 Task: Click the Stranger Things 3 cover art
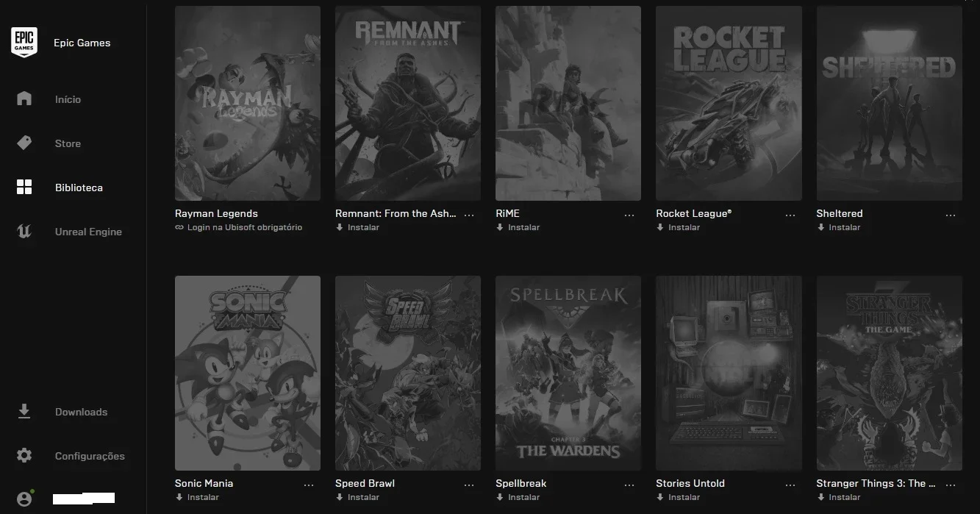coord(889,373)
